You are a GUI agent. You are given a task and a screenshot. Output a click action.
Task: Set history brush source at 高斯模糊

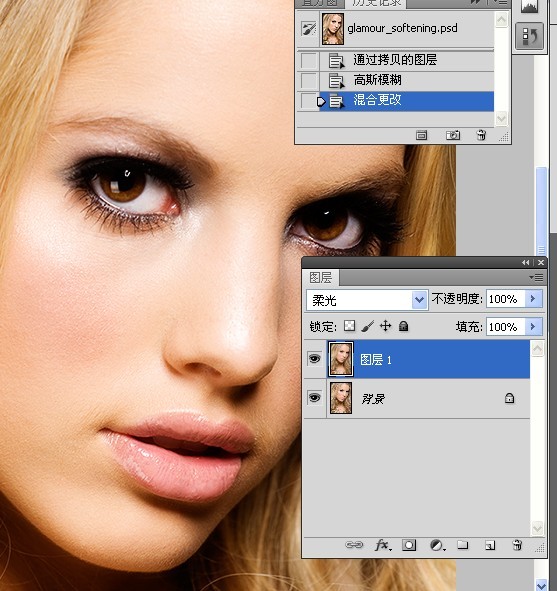pyautogui.click(x=309, y=80)
